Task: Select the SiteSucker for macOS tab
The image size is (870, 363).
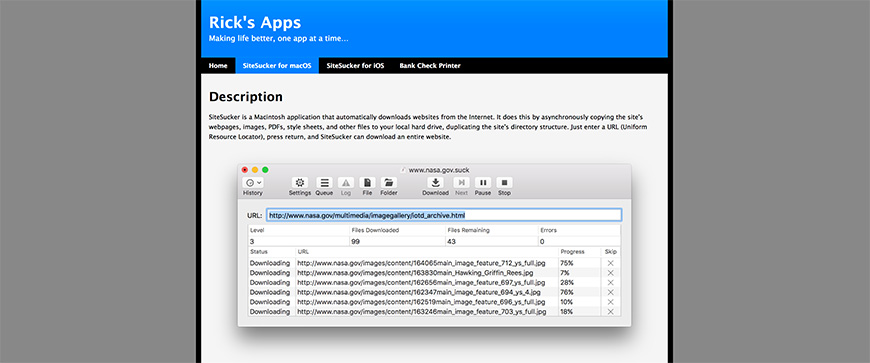Action: coord(277,65)
